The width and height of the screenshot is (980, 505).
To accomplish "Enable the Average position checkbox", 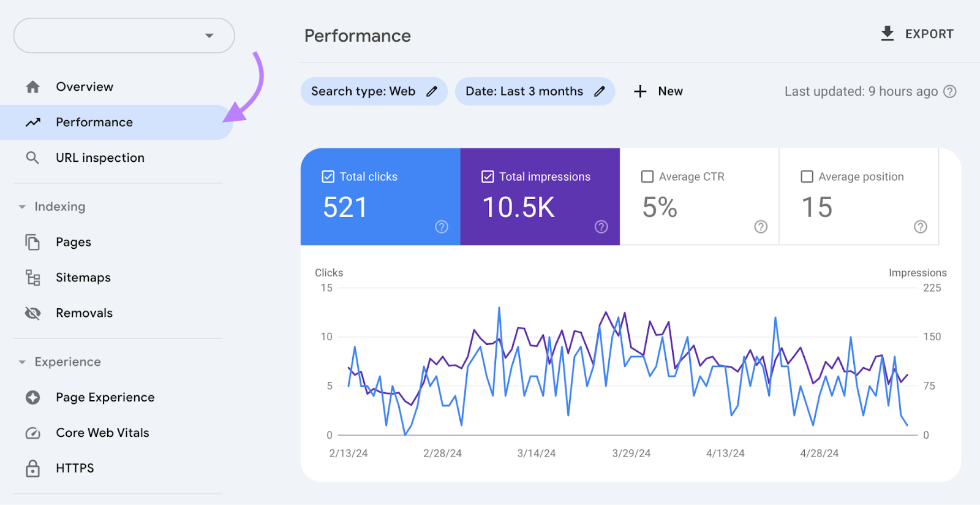I will point(807,177).
